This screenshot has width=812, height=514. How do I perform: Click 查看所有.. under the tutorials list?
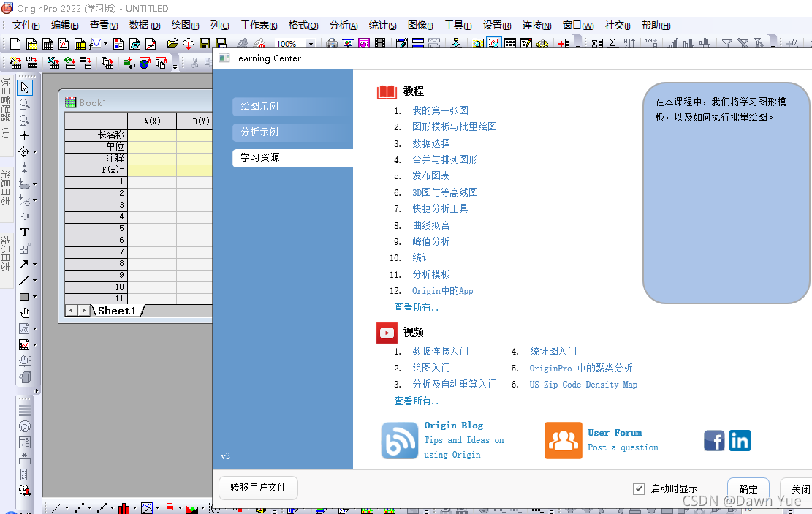click(x=416, y=307)
